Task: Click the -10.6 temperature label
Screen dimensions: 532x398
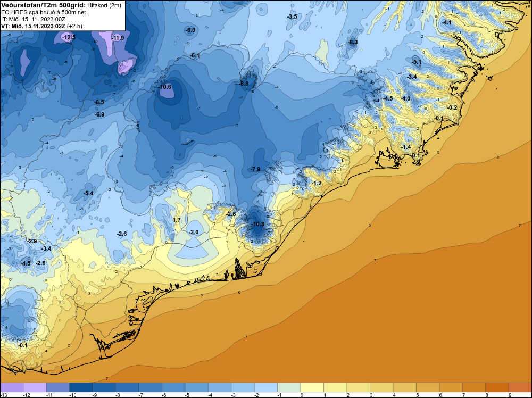Action: click(165, 87)
